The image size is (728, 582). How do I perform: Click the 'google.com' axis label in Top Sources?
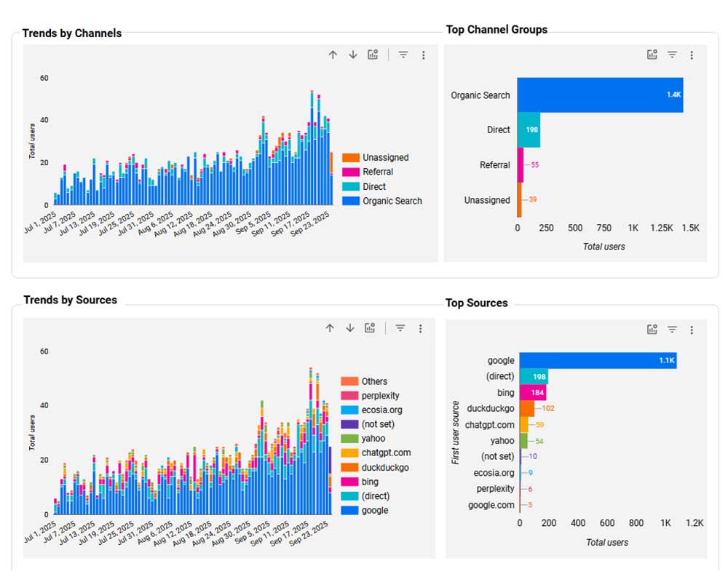tap(491, 505)
